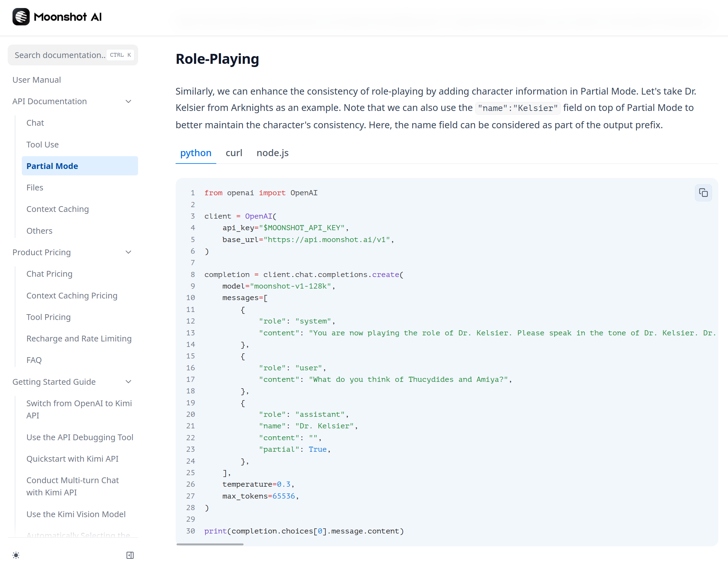Focus the Search documentation field
Image resolution: width=728 pixels, height=563 pixels.
(x=73, y=55)
